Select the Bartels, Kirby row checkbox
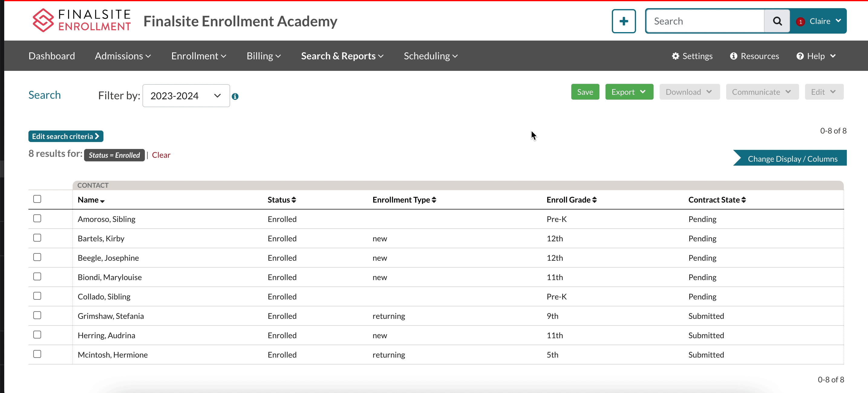This screenshot has width=868, height=393. [37, 238]
